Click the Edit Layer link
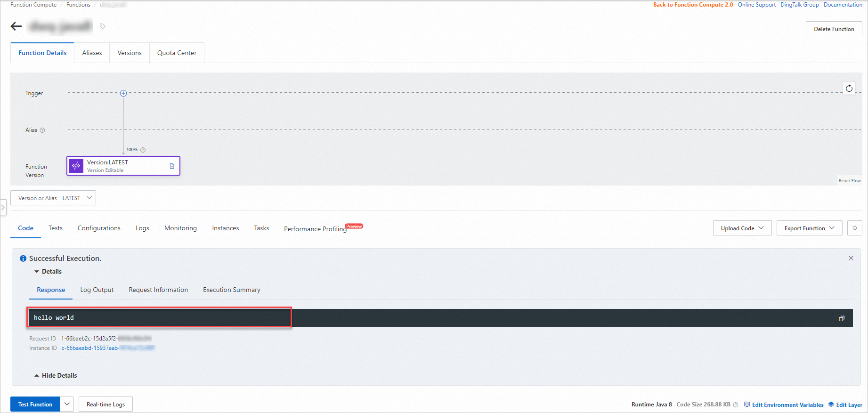This screenshot has height=413, width=868. coord(845,405)
